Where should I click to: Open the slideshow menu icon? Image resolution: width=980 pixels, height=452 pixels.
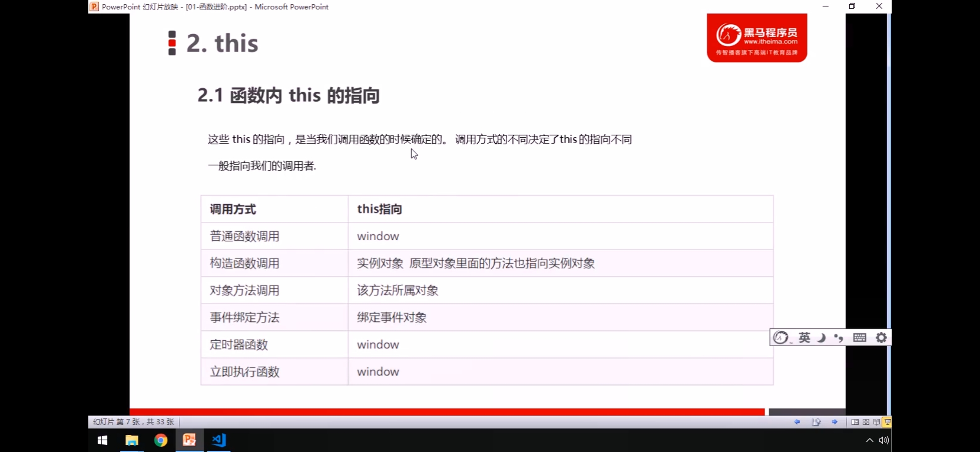pos(816,422)
